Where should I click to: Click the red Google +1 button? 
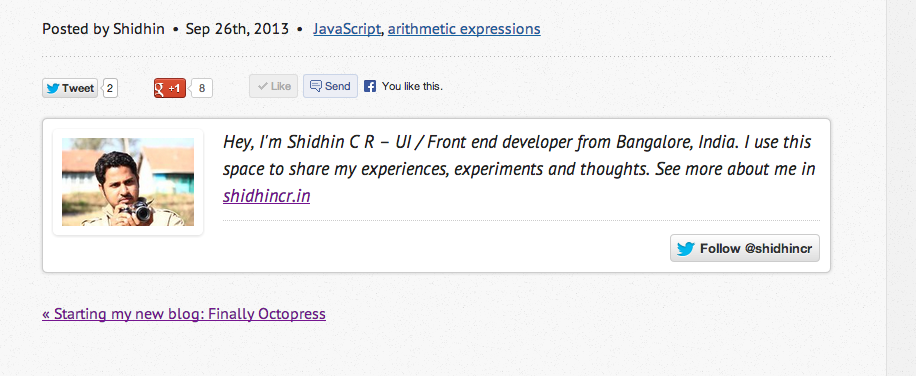point(170,88)
